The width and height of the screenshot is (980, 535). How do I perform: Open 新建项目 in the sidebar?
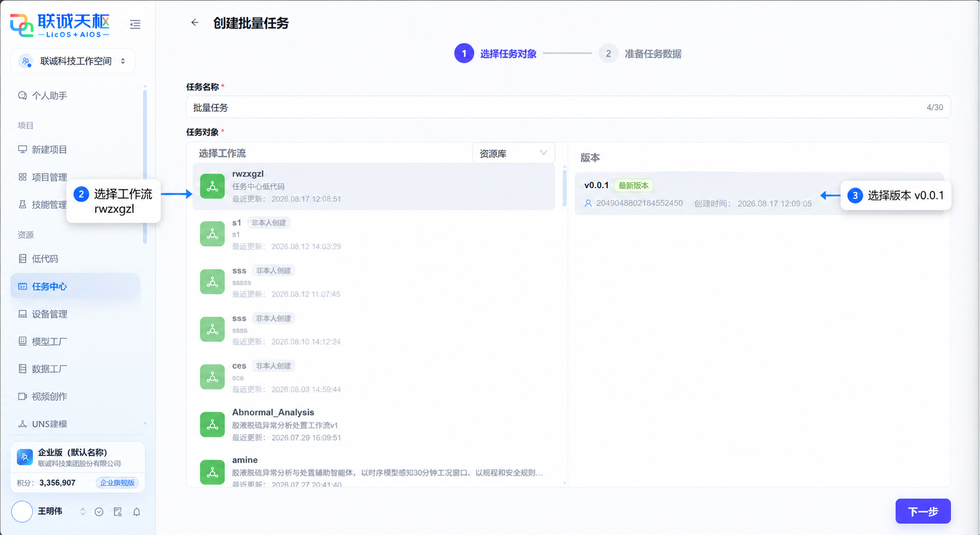[x=49, y=149]
